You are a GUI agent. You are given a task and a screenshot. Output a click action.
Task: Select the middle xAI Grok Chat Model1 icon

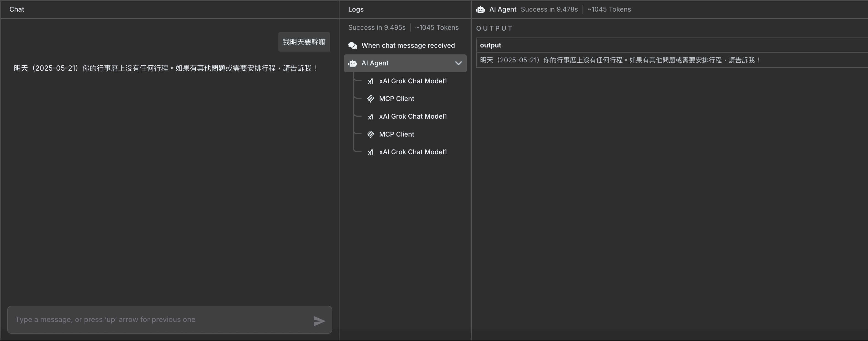371,117
